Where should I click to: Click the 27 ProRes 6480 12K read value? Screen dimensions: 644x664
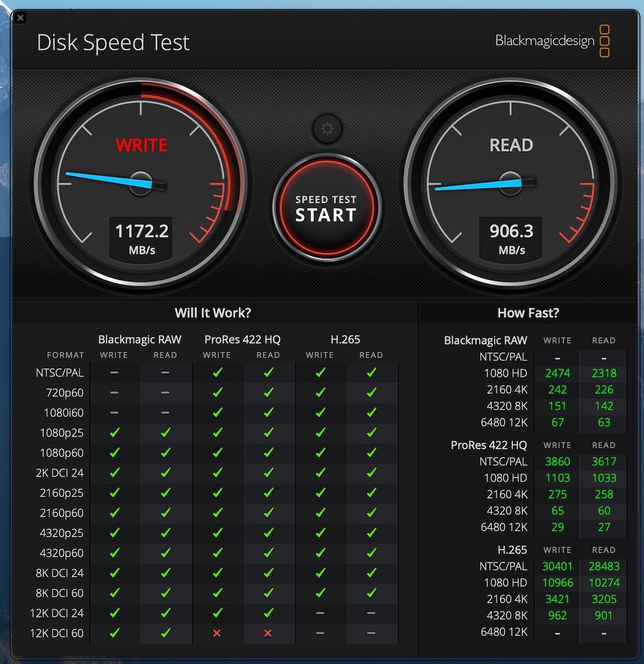[604, 527]
